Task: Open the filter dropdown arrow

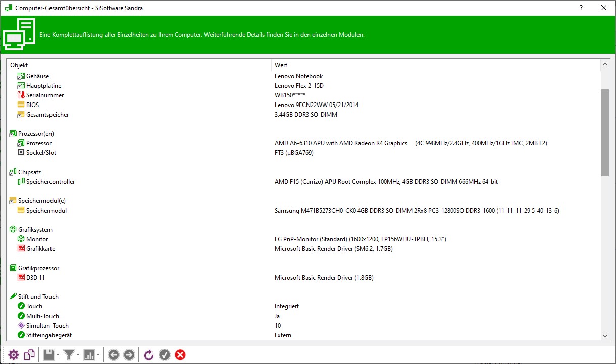Action: point(78,355)
